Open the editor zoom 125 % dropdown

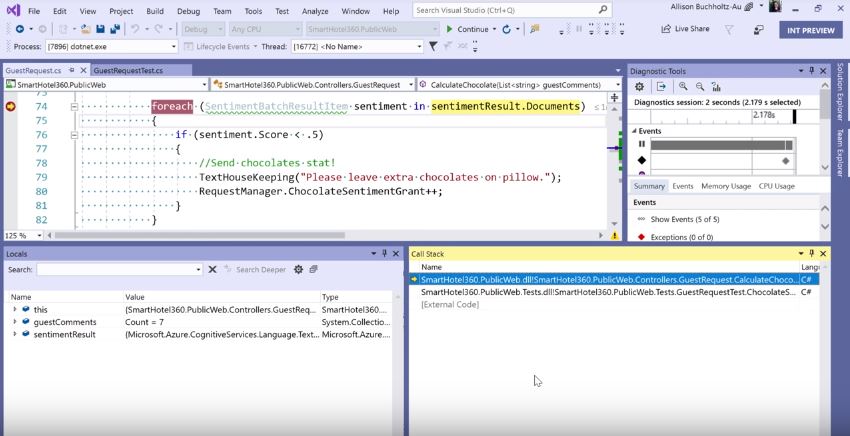(x=39, y=235)
